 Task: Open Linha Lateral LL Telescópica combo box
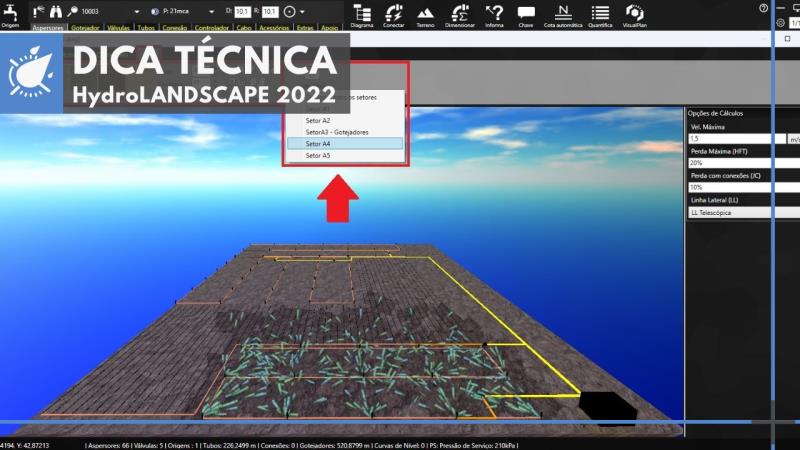pyautogui.click(x=744, y=213)
